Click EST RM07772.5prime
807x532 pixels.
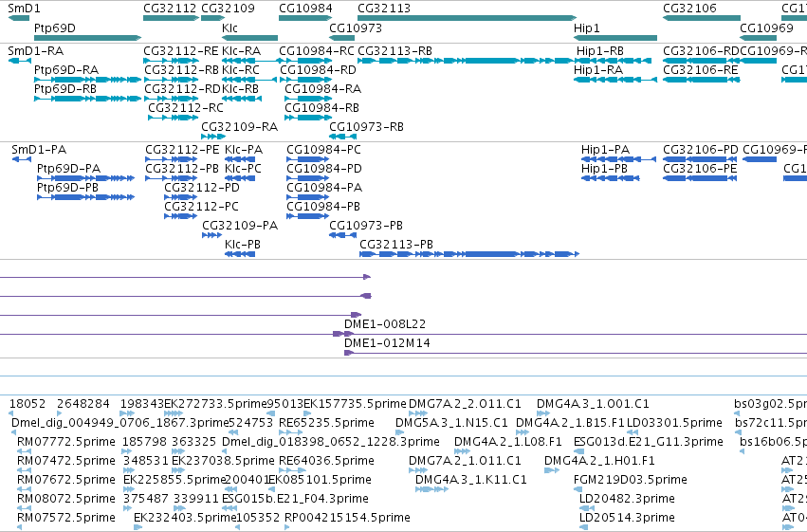[65, 442]
